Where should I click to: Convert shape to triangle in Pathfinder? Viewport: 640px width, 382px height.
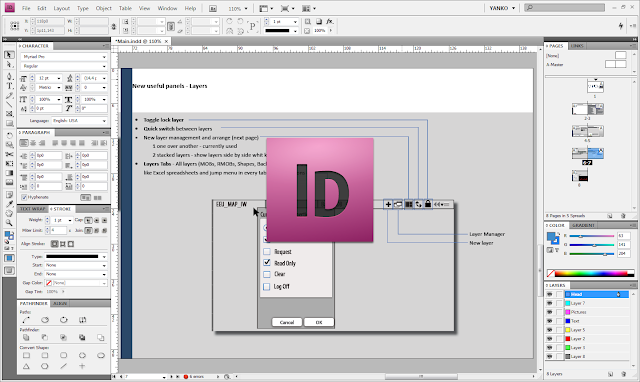[x=26, y=366]
